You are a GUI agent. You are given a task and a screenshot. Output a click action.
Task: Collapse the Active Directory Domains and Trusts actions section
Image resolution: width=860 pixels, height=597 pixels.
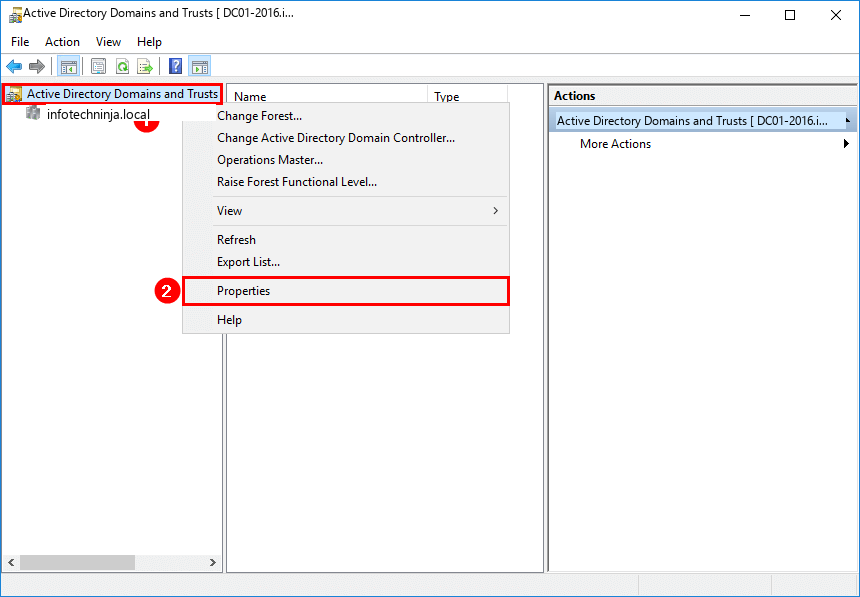point(848,120)
